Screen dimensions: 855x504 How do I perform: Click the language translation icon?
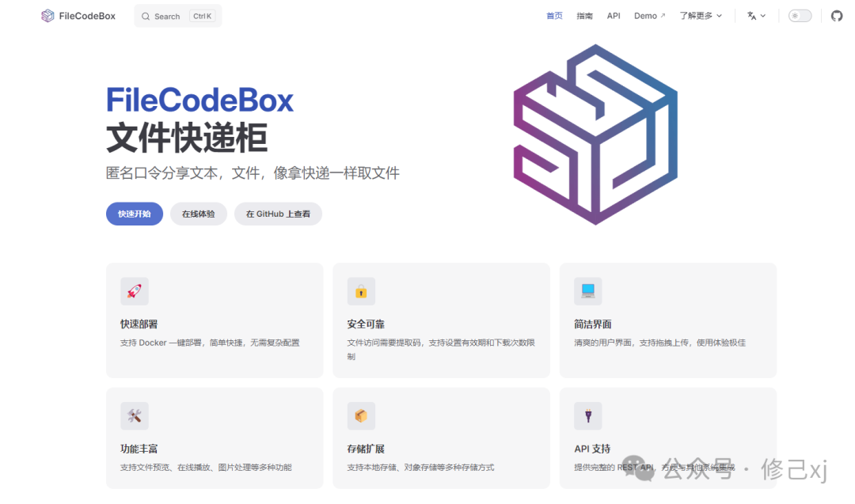tap(751, 16)
